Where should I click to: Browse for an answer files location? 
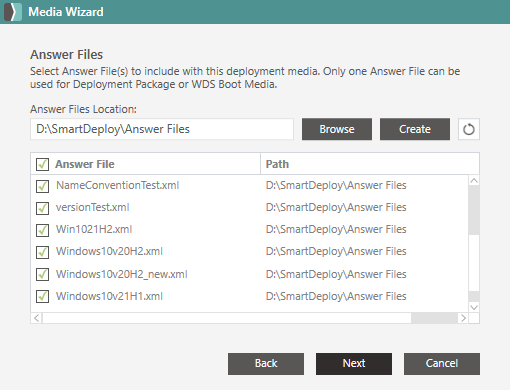(337, 129)
